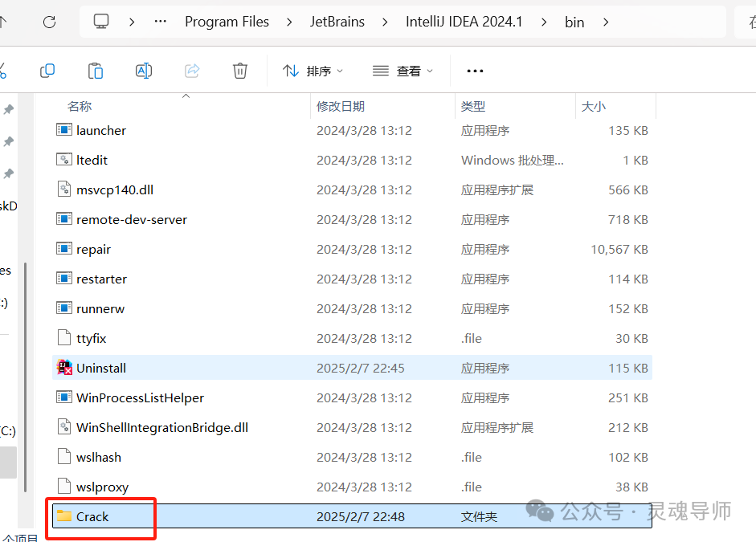Go to JetBrains breadcrumb folder

click(337, 22)
